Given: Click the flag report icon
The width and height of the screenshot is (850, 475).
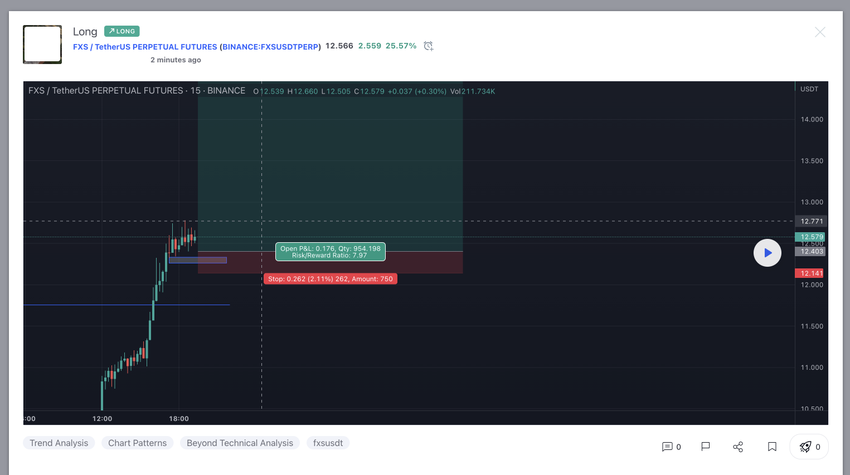Looking at the screenshot, I should [x=705, y=446].
